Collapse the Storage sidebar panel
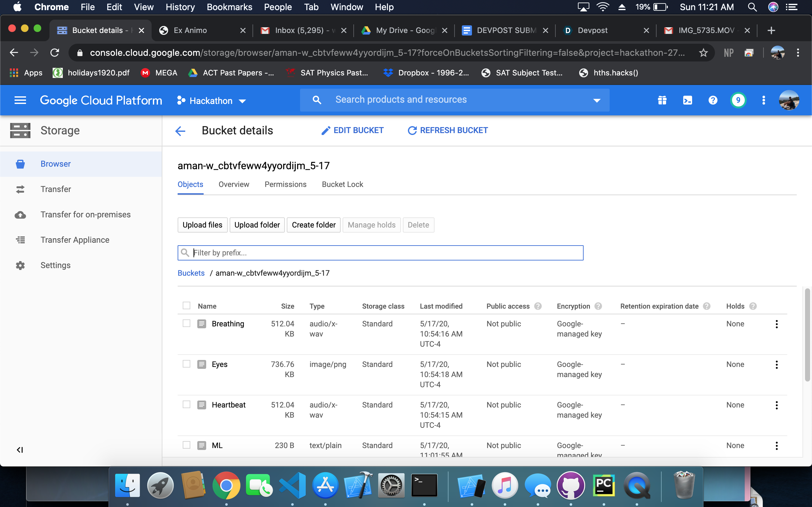 click(x=20, y=450)
